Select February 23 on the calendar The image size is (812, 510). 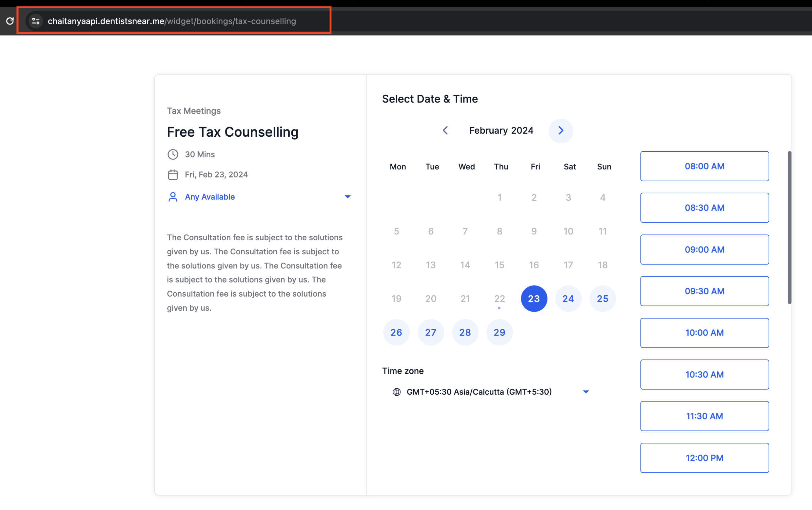(x=534, y=298)
